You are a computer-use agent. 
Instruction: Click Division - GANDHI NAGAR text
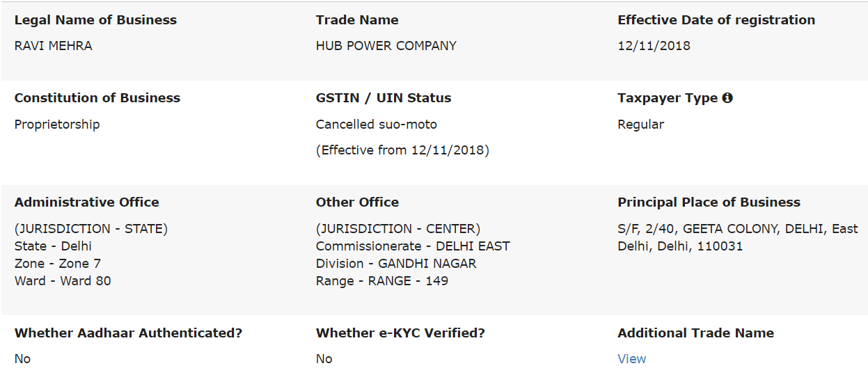(396, 264)
